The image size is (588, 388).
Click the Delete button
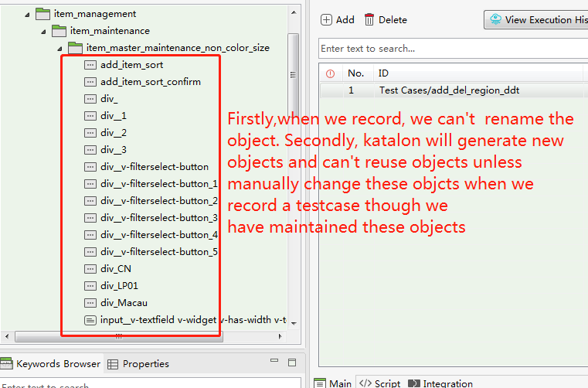click(x=386, y=20)
